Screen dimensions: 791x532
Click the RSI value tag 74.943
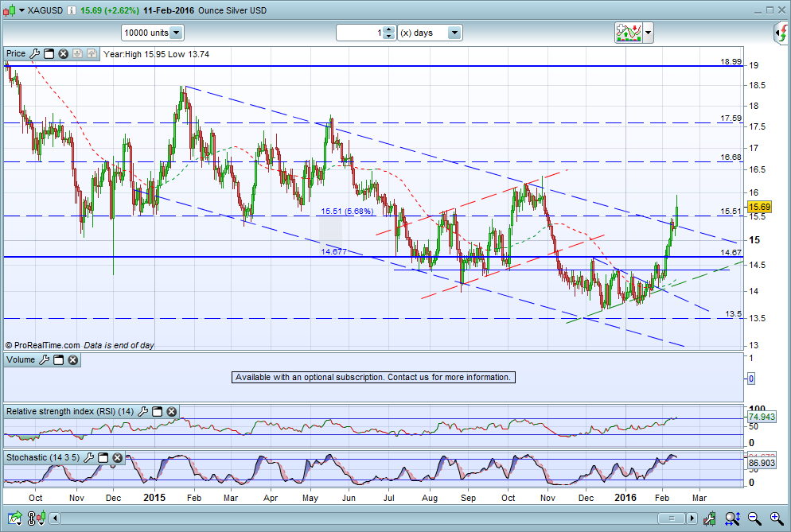point(762,417)
